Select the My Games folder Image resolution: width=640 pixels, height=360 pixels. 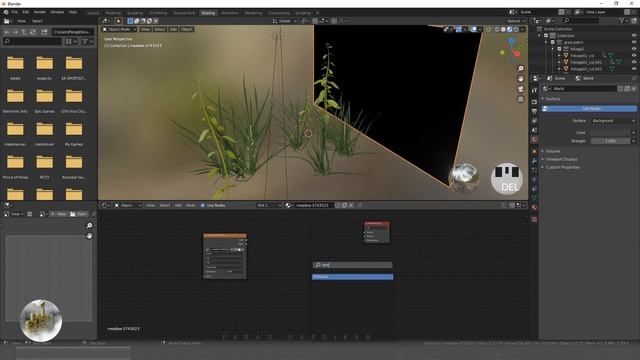point(74,133)
